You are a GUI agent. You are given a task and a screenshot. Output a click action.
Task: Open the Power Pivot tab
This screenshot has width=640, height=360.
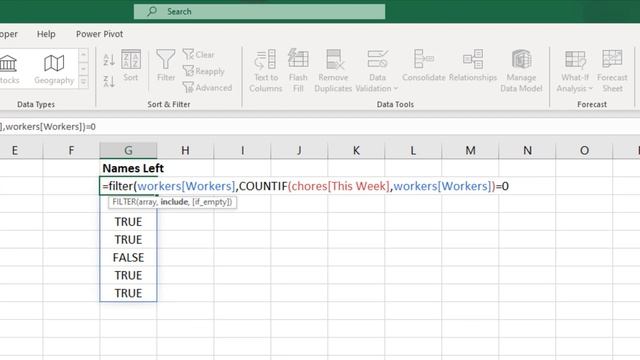[99, 34]
